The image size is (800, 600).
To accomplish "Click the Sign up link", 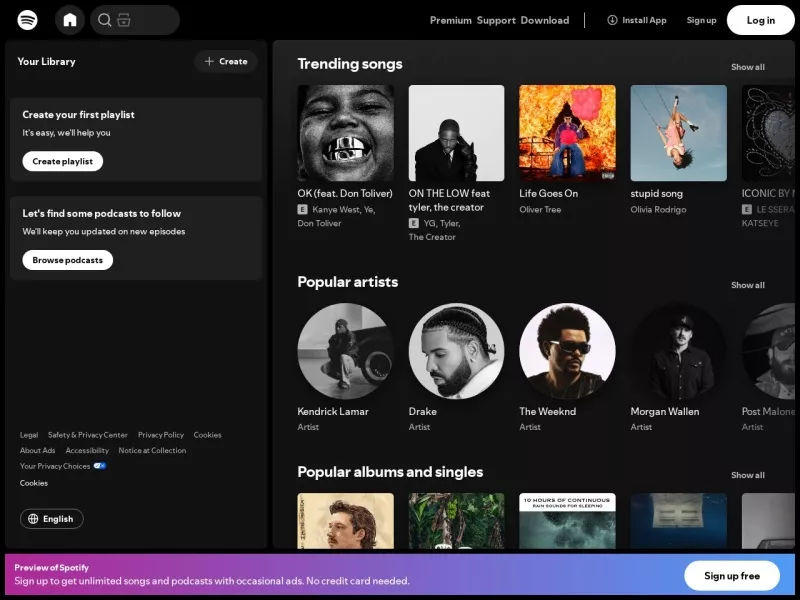I will coord(702,20).
